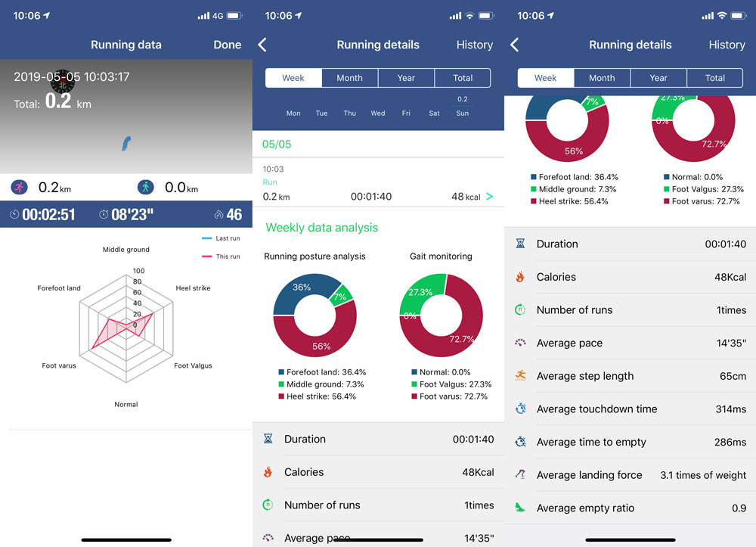Tap the walking icon beside 0.0 km
Image resolution: width=756 pixels, height=547 pixels.
coord(146,187)
